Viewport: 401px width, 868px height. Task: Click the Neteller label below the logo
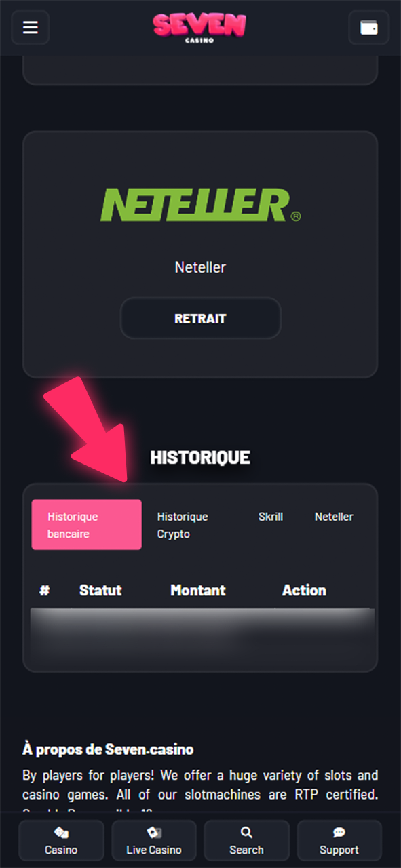coord(200,267)
